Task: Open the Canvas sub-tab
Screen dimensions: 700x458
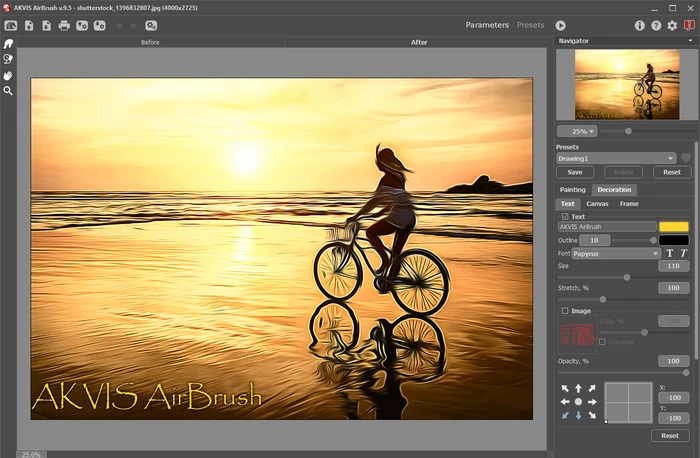Action: [597, 204]
